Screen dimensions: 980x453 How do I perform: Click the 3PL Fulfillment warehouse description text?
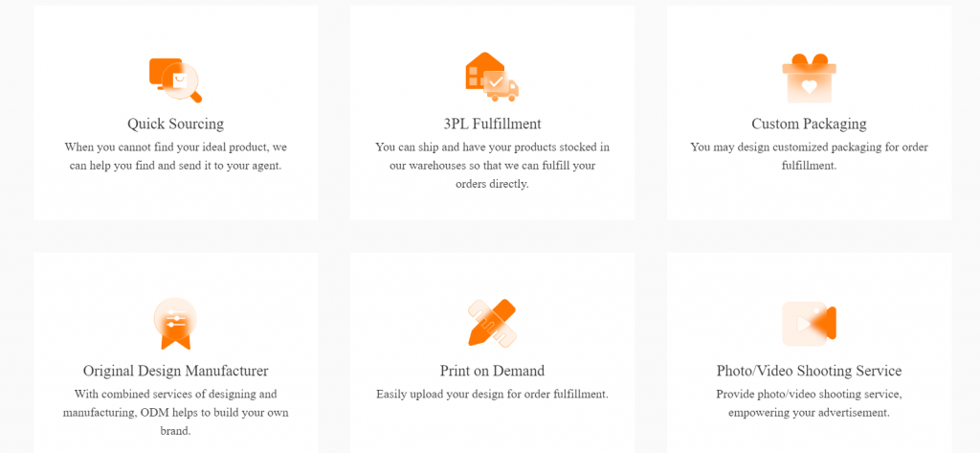click(493, 166)
